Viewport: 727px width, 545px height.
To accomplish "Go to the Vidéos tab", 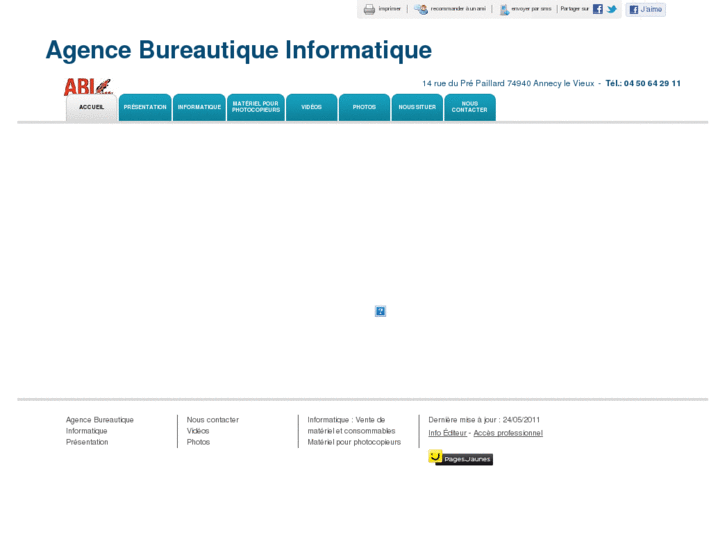I will (x=311, y=107).
